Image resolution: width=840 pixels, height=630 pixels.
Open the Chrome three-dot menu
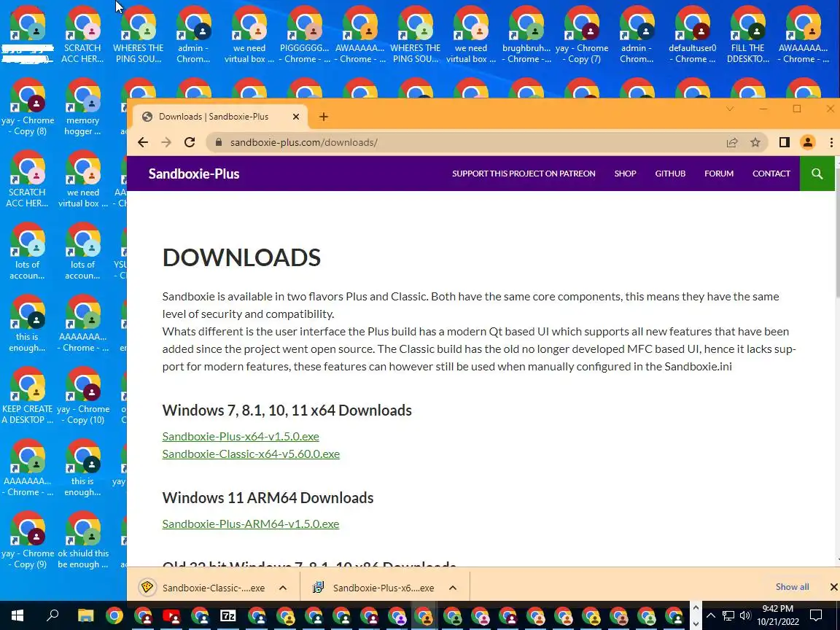(831, 142)
